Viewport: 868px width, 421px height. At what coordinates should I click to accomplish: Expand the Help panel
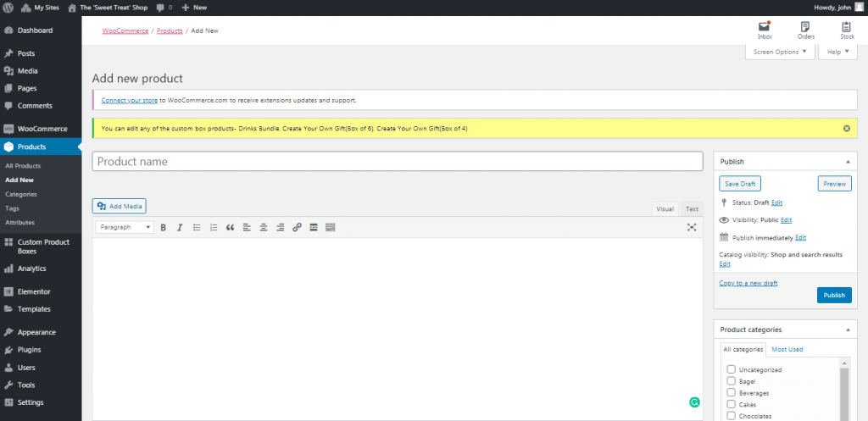click(837, 52)
